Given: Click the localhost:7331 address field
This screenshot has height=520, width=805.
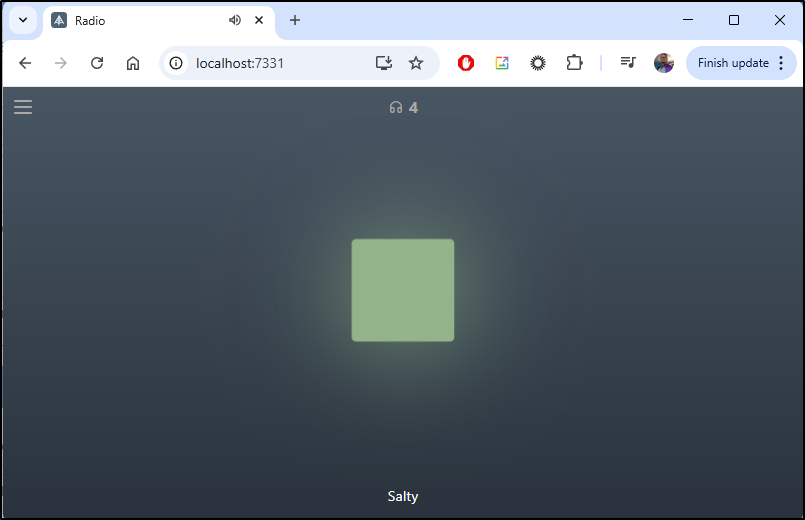Looking at the screenshot, I should tap(299, 63).
